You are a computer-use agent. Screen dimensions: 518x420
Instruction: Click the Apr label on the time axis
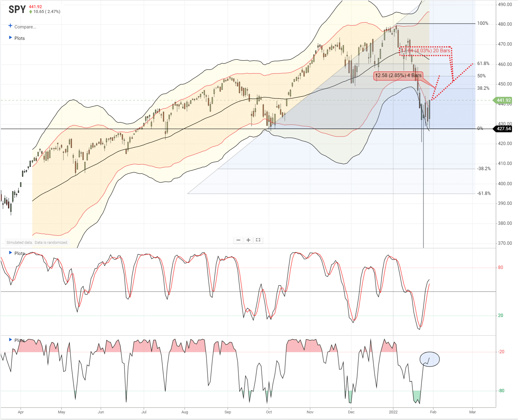click(x=21, y=412)
